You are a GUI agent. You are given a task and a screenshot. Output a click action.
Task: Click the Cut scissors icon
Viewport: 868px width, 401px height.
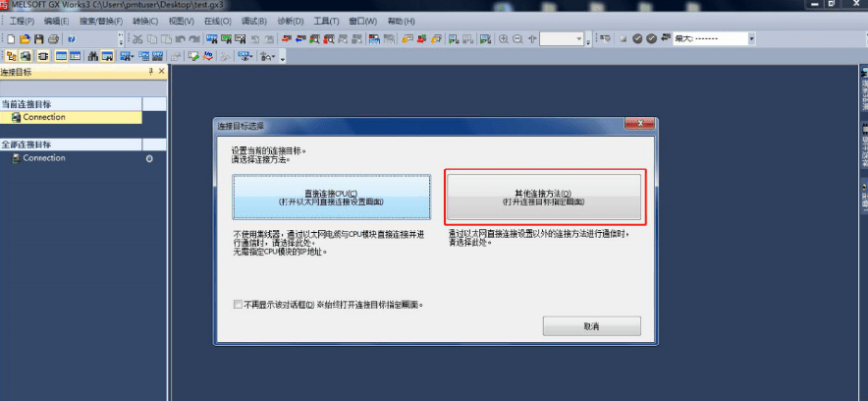pos(137,39)
